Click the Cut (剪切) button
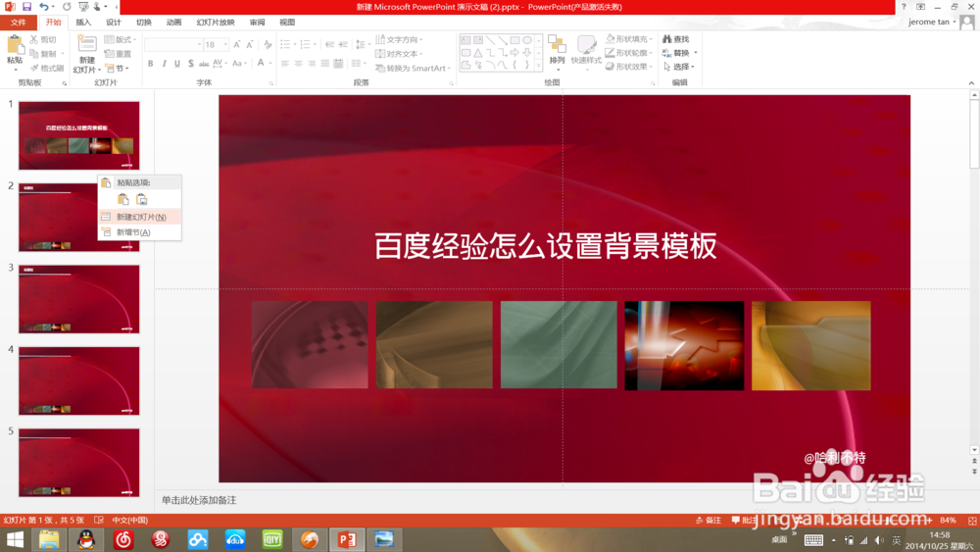This screenshot has width=980, height=552. point(44,39)
